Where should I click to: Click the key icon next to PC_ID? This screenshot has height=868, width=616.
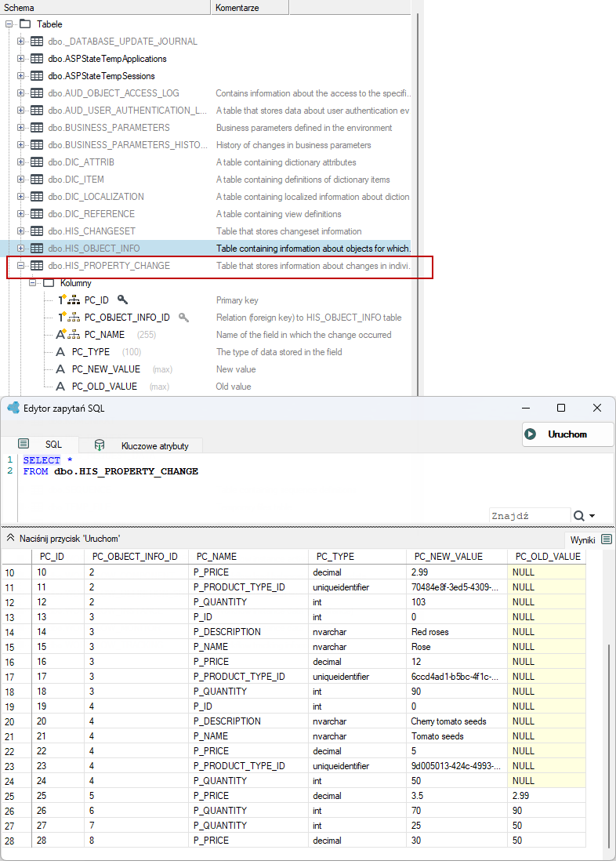(123, 300)
